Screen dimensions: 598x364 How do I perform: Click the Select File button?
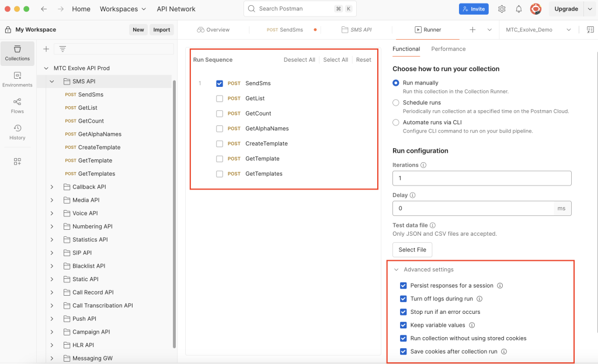point(412,250)
